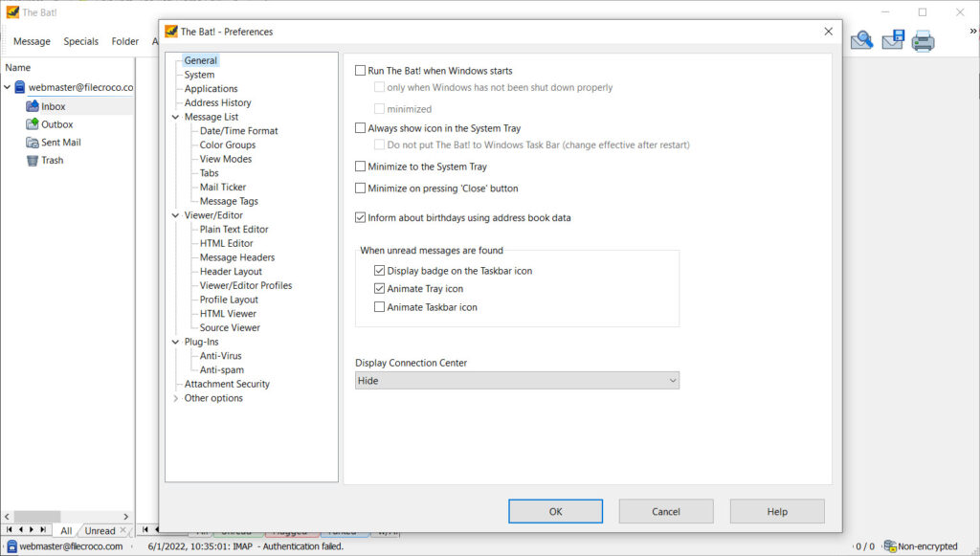Select System preferences category
This screenshot has height=556, width=980.
click(199, 75)
